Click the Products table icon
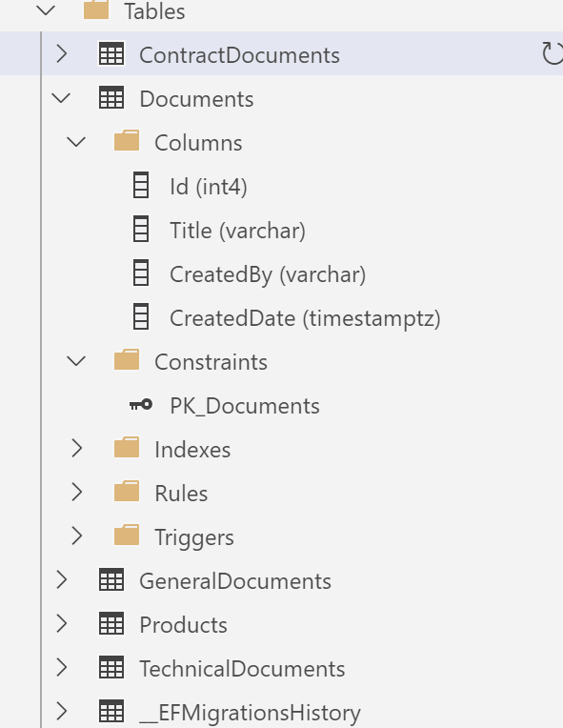 (111, 623)
